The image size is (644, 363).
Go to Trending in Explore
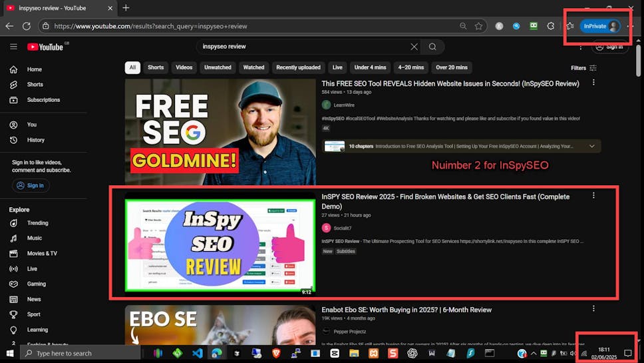(37, 223)
